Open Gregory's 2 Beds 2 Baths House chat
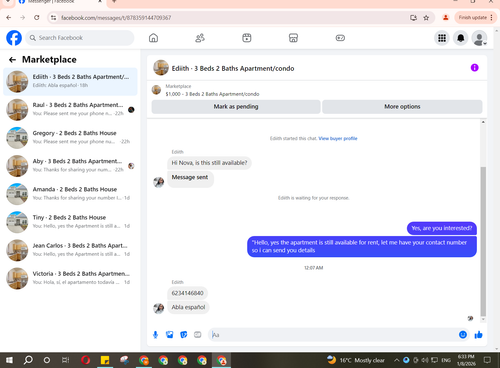The image size is (500, 368). [x=70, y=137]
